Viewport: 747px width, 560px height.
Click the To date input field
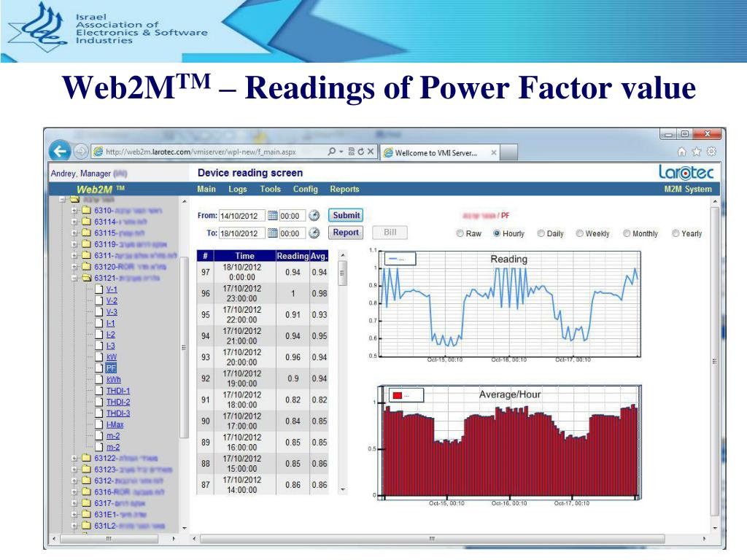point(241,233)
